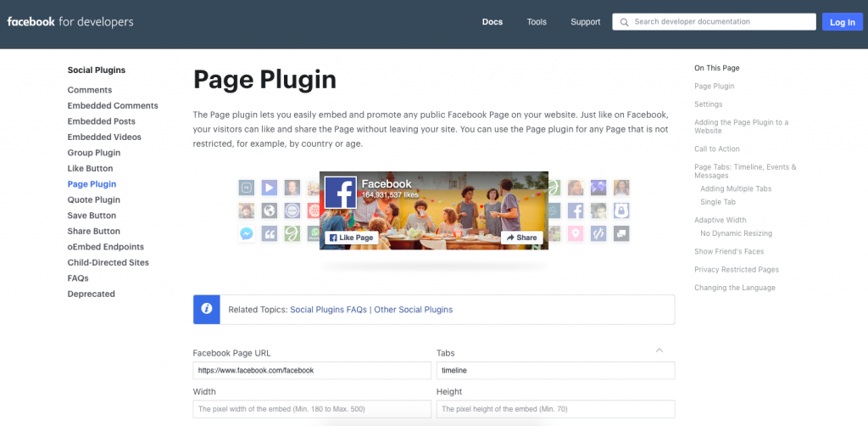
Task: Collapse the plugin configurator with the chevron
Action: point(659,350)
